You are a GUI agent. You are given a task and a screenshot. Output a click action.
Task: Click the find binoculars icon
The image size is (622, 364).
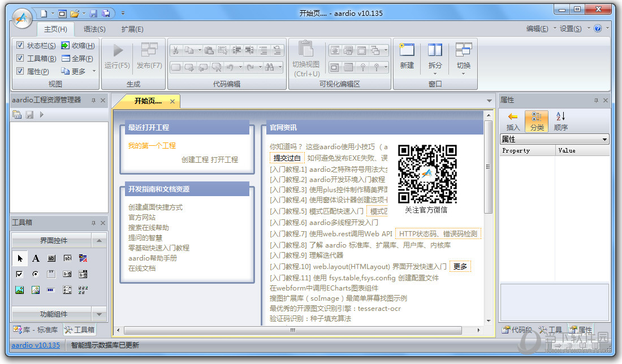(x=270, y=67)
